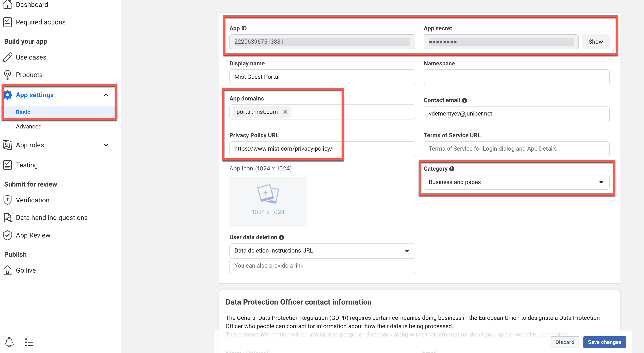The image size is (644, 353).
Task: Click the App settings gear icon
Action: pyautogui.click(x=8, y=95)
